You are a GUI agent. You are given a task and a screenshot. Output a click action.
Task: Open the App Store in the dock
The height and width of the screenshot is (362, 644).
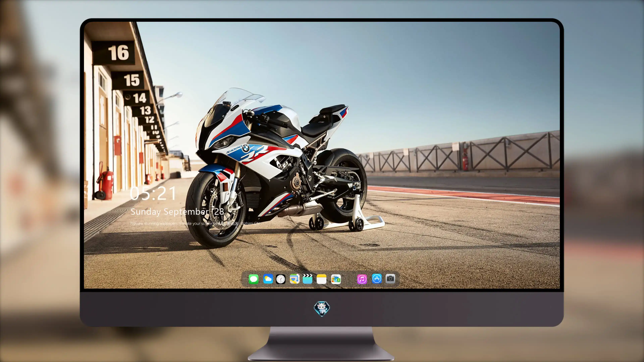(x=377, y=279)
